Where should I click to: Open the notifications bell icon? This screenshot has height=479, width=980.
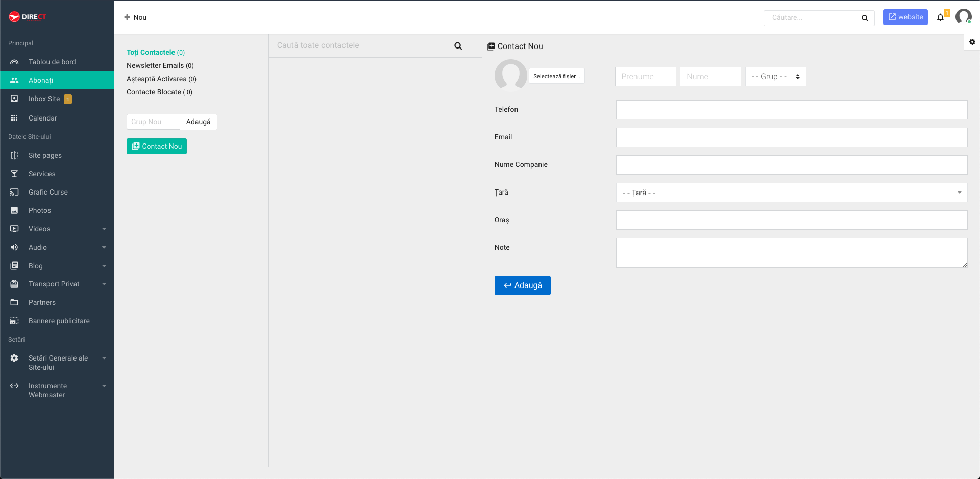940,17
